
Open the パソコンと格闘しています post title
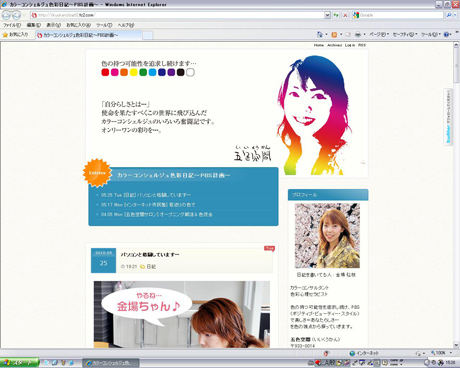click(150, 255)
